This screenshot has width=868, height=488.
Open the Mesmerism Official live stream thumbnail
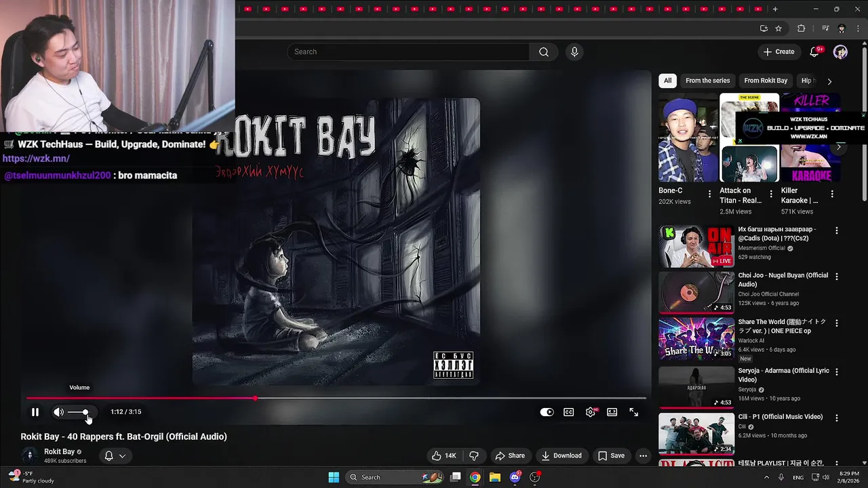pyautogui.click(x=696, y=247)
